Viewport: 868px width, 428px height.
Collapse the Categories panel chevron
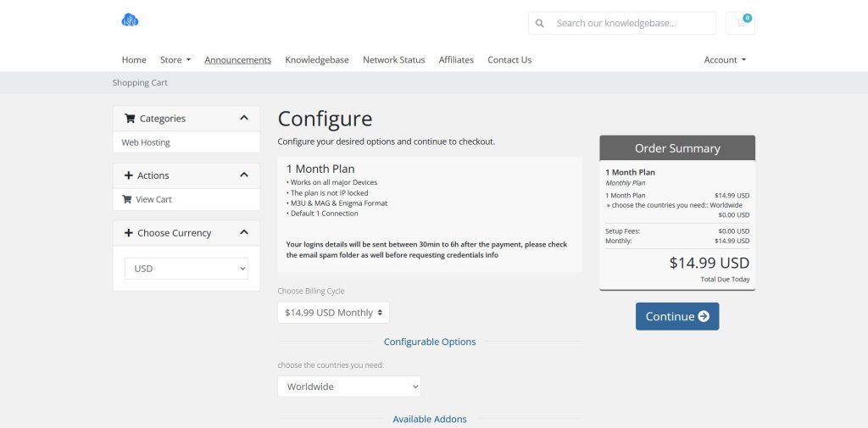click(244, 119)
